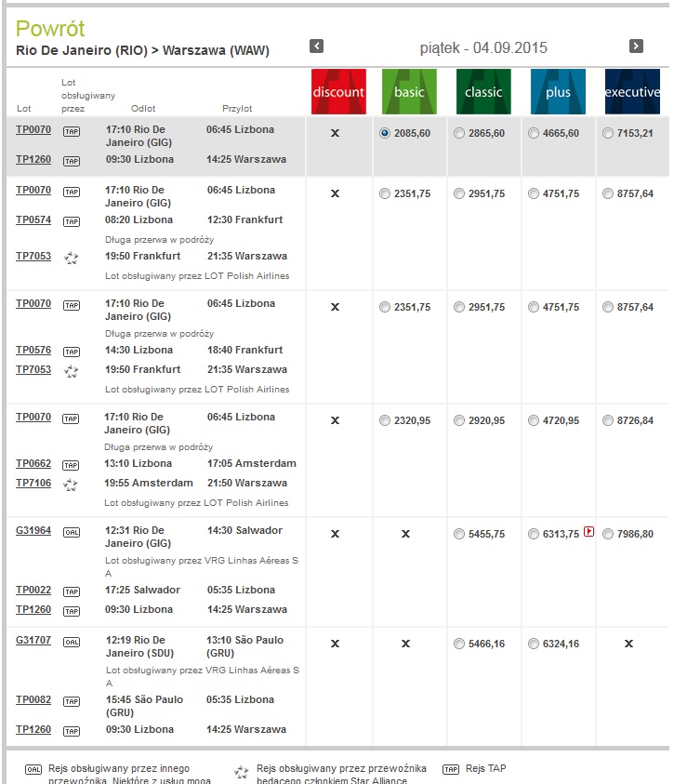Viewport: 674px width, 784px height.
Task: Click route text Rio De Janeiro > Warszawa
Action: 142,50
